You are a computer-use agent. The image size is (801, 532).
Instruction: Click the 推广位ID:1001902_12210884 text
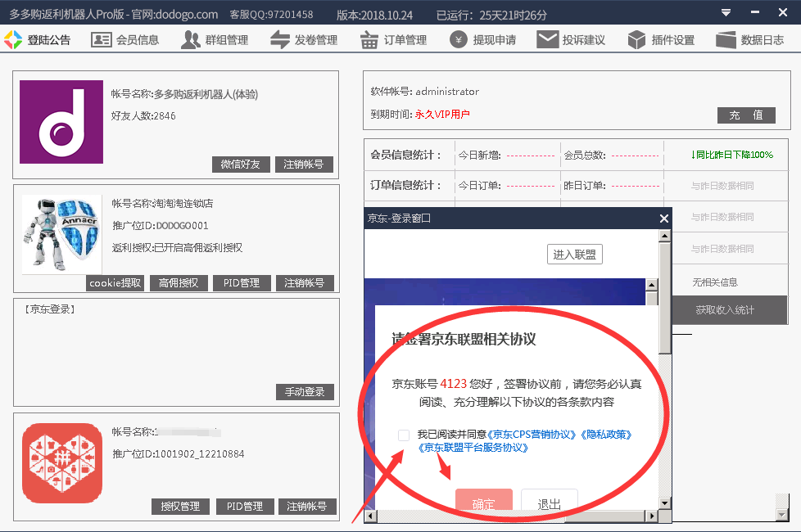click(x=179, y=454)
